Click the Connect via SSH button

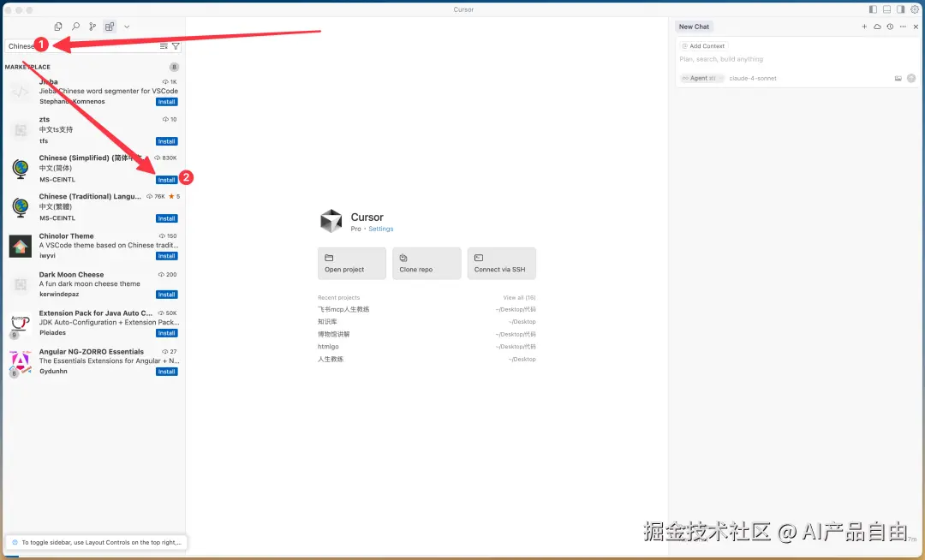coord(501,263)
